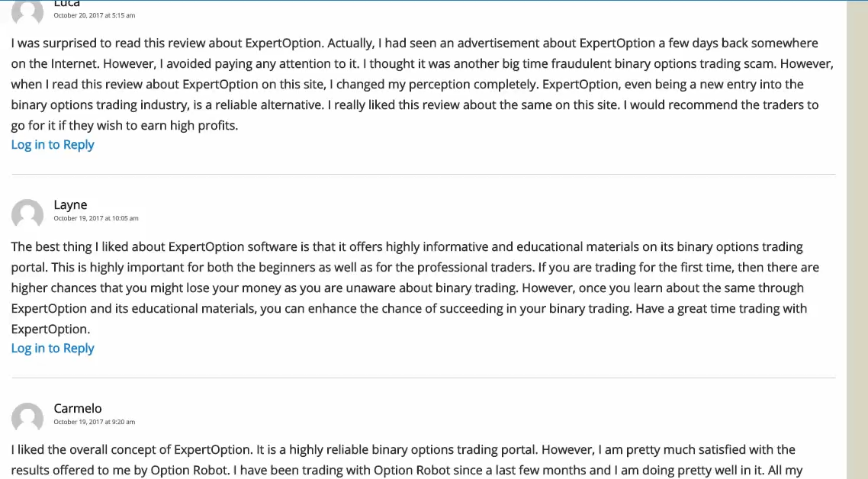Click the line starting 'The best thing I liked'

click(407, 247)
